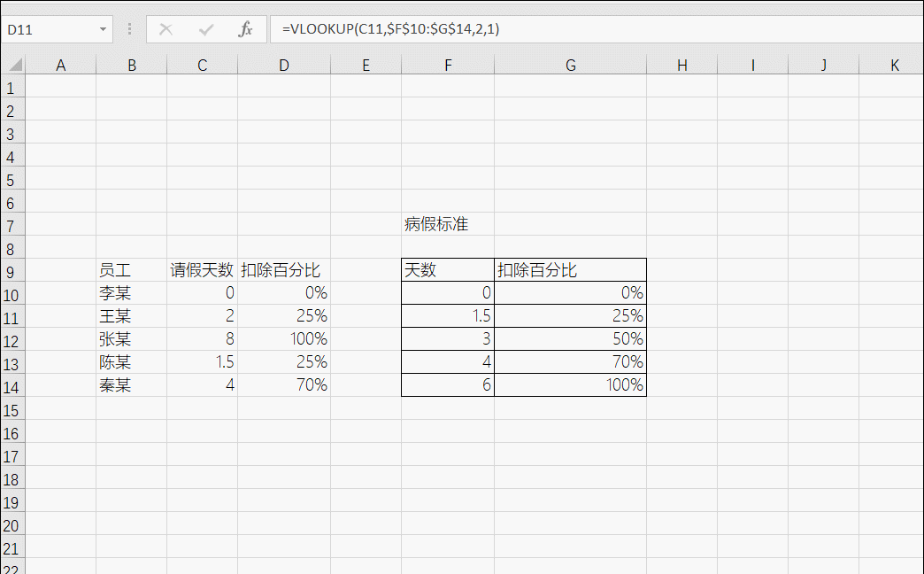Image resolution: width=924 pixels, height=574 pixels.
Task: Click the cell labeled 病假标准
Action: (x=448, y=224)
